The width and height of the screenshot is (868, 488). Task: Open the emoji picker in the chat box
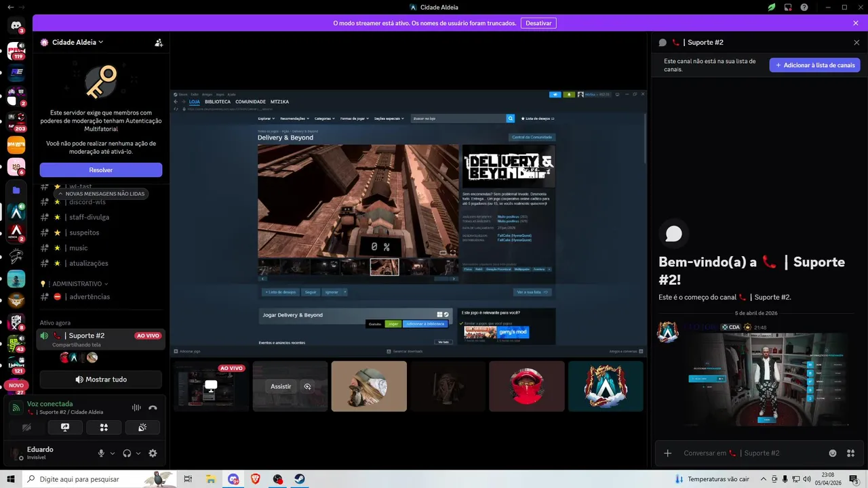coord(833,453)
